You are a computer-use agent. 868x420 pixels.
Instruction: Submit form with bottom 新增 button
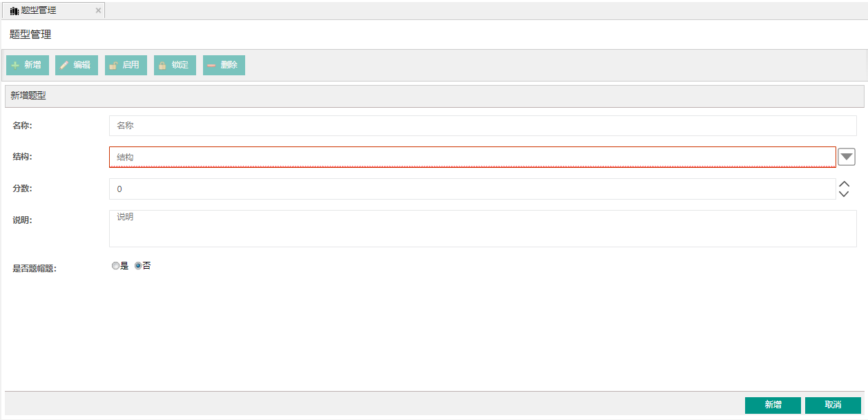pos(773,405)
